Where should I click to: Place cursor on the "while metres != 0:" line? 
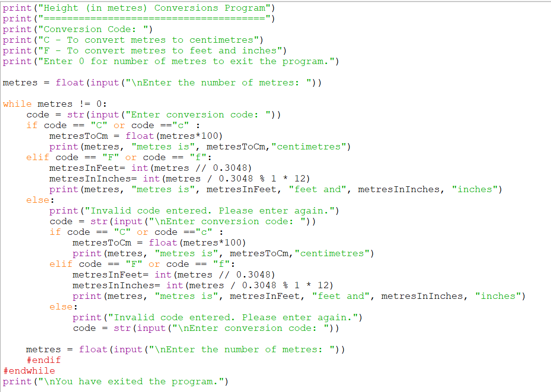(x=54, y=104)
